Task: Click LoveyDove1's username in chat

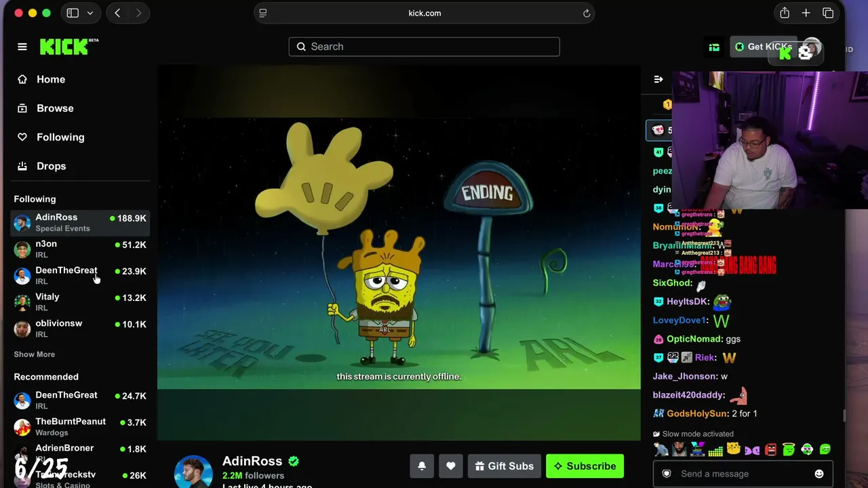Action: 679,320
